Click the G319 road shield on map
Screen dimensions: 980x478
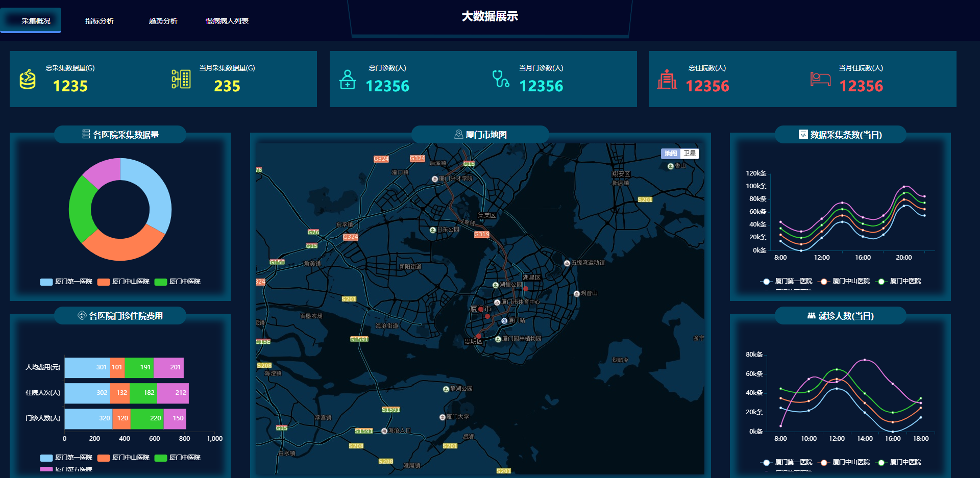482,235
